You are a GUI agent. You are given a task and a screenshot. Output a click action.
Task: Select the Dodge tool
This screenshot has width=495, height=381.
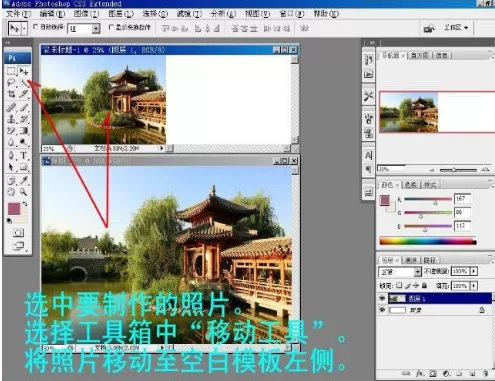pos(24,142)
